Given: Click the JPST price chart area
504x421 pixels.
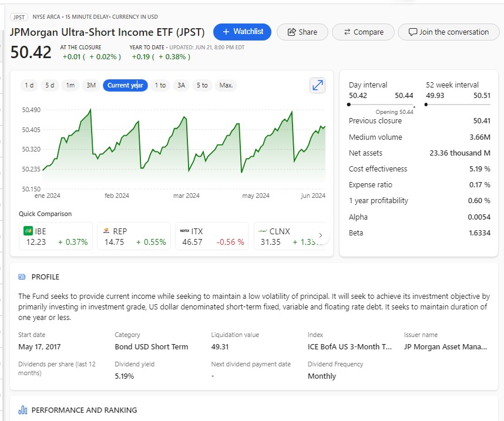Looking at the screenshot, I should (184, 149).
